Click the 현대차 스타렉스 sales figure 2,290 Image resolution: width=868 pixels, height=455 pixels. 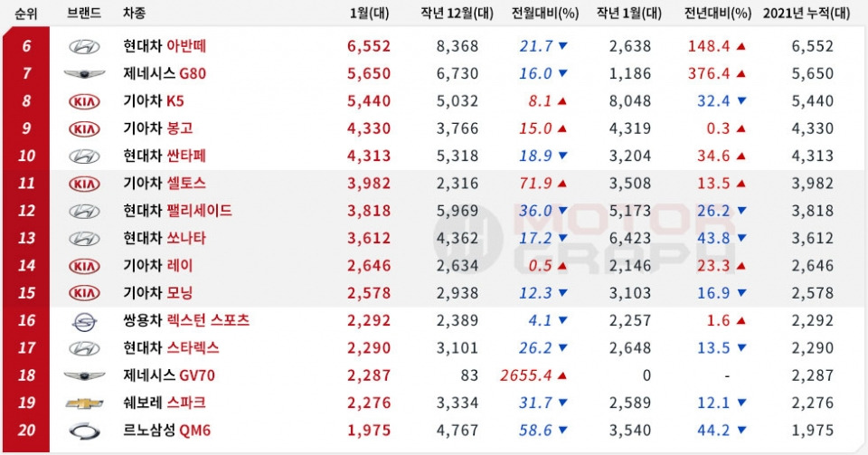(369, 348)
